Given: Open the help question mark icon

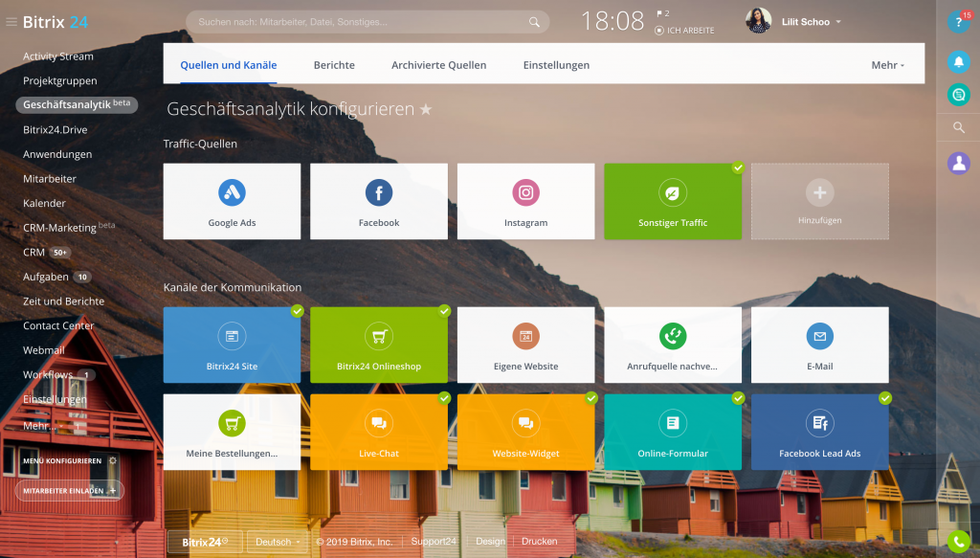Looking at the screenshot, I should click(x=958, y=23).
